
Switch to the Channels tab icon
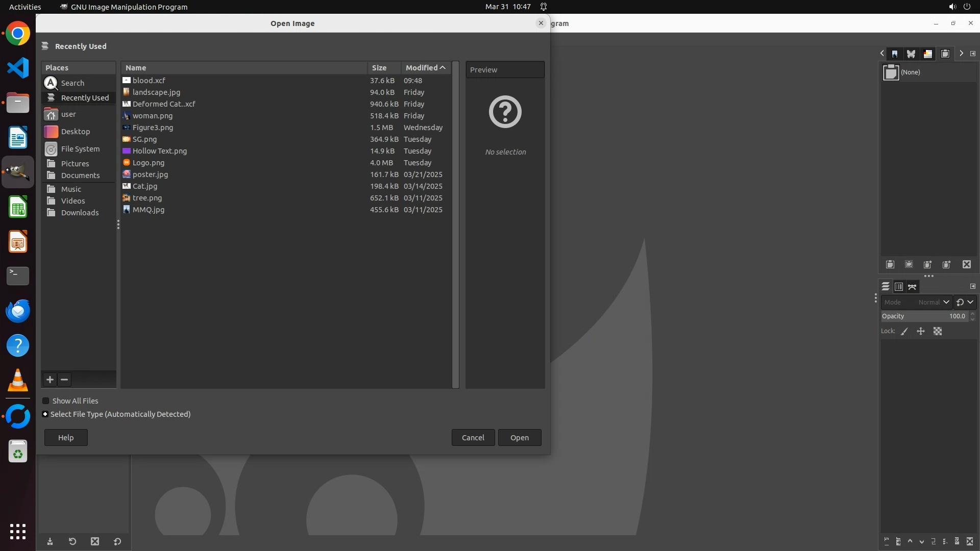pos(899,287)
